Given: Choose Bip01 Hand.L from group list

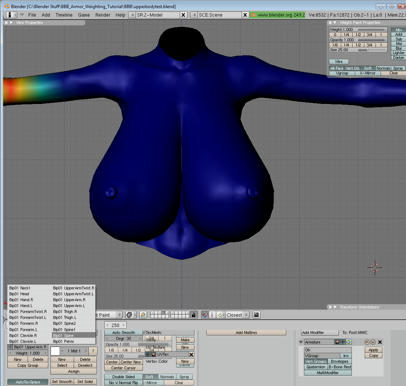Looking at the screenshot, I should 21,306.
